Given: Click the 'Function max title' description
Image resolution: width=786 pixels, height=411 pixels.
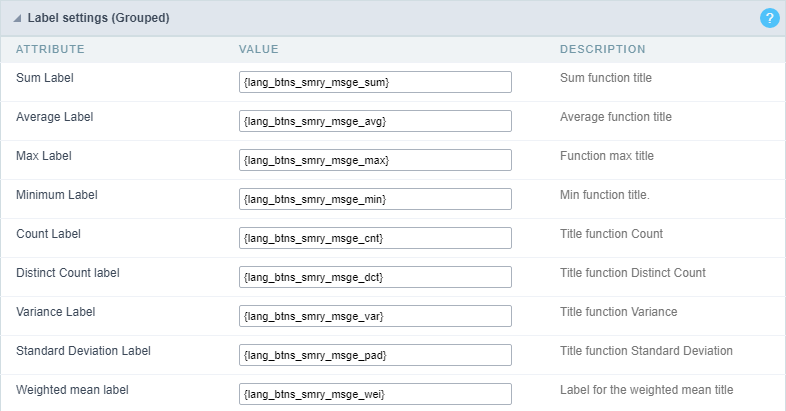Looking at the screenshot, I should click(607, 156).
